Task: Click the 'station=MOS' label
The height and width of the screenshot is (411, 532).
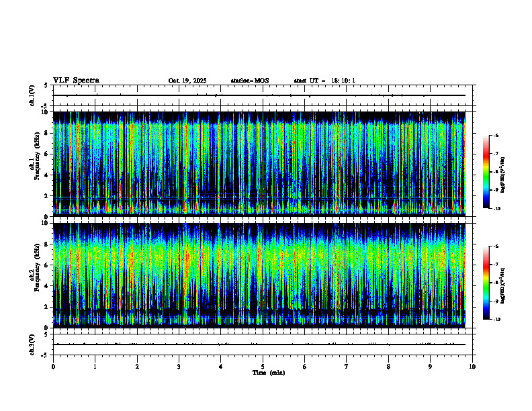Action: point(250,81)
